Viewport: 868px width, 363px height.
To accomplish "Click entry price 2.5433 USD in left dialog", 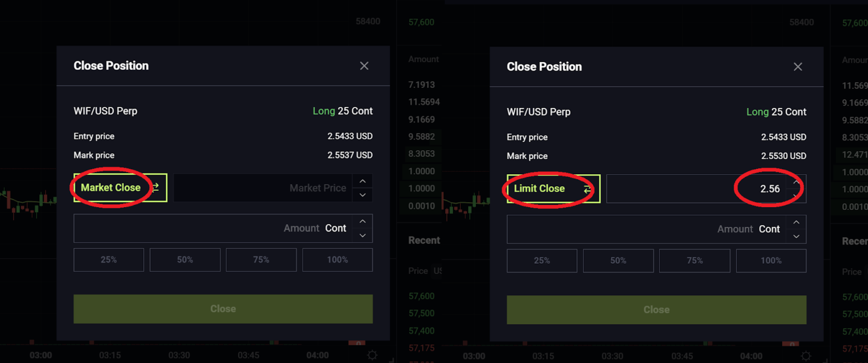I will 350,136.
